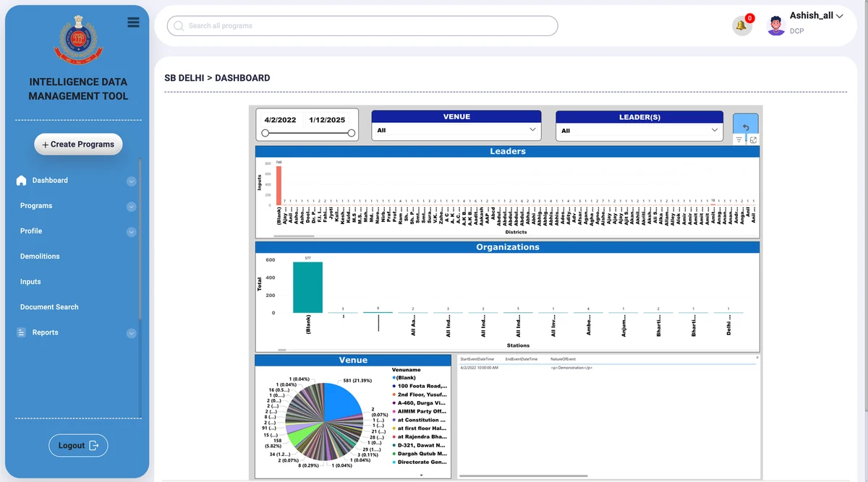Select (Blank) legend color in Venue

coord(393,378)
